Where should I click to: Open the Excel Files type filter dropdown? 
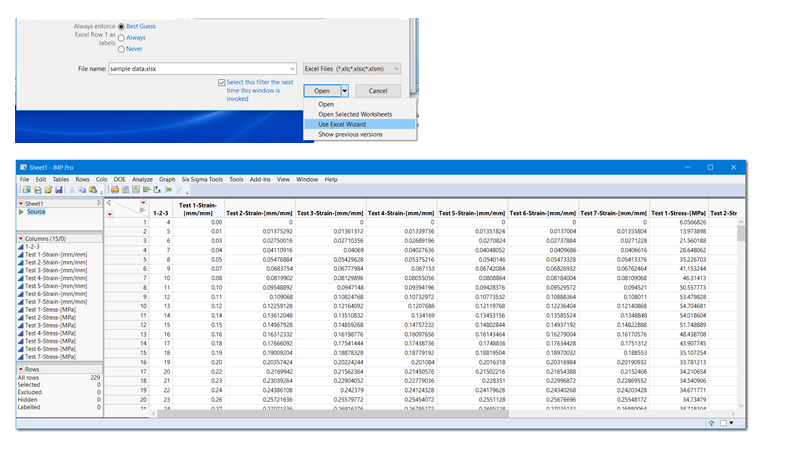click(x=396, y=69)
